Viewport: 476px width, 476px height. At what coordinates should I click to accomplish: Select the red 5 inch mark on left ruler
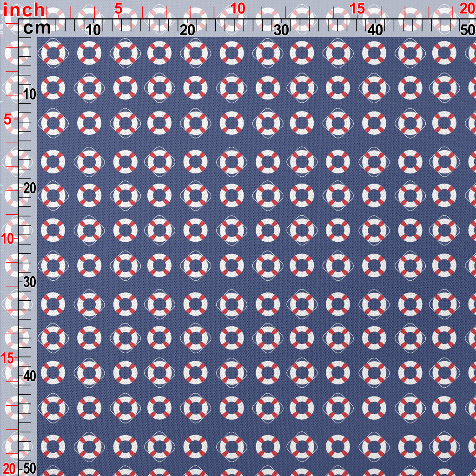[8, 119]
